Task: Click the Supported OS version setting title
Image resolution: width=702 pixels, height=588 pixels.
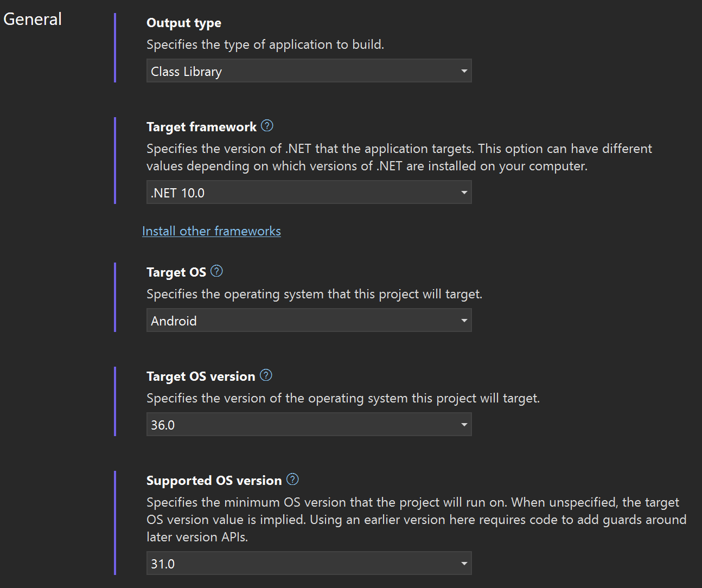Action: 214,481
